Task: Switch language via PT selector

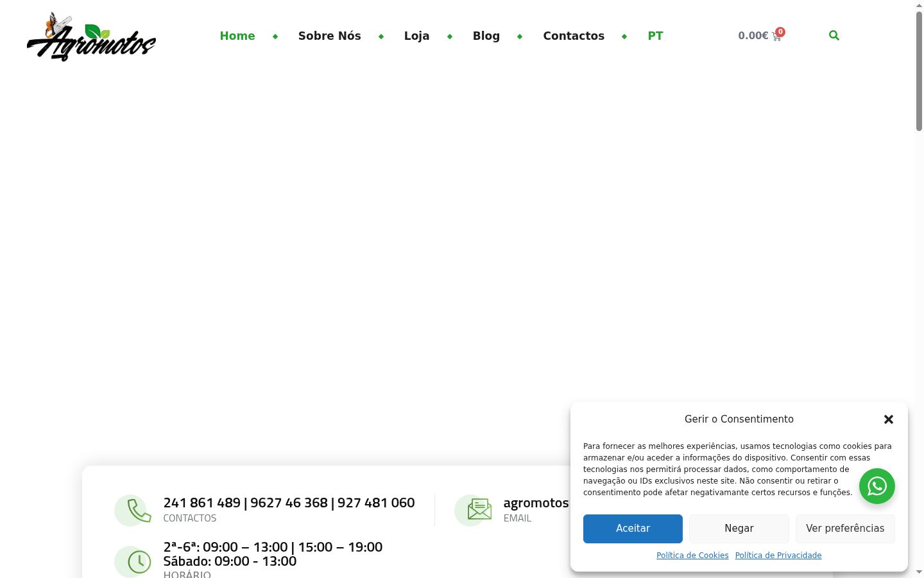Action: (655, 36)
